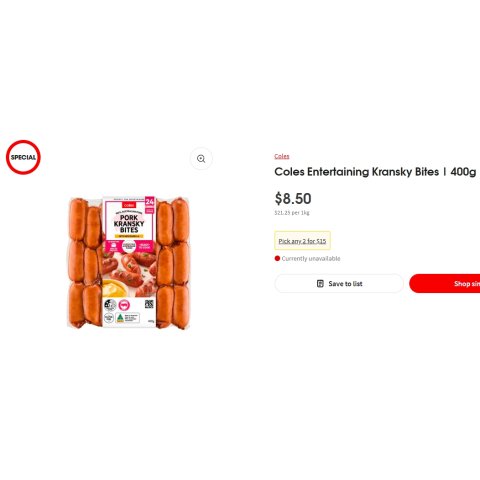Click the Currently unavailable status text

click(x=311, y=258)
